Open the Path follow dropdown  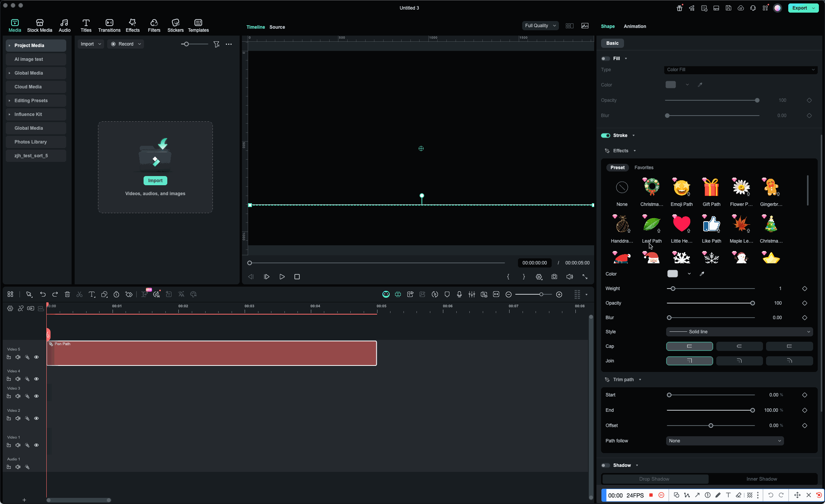coord(725,441)
